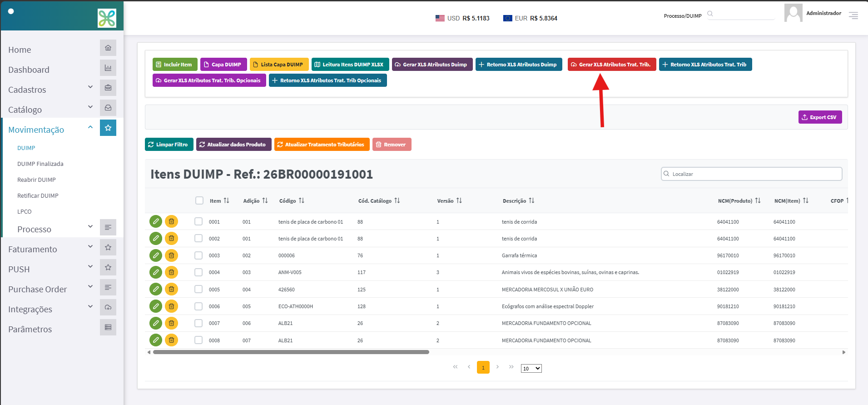Click the Incluir Item button

tap(175, 65)
